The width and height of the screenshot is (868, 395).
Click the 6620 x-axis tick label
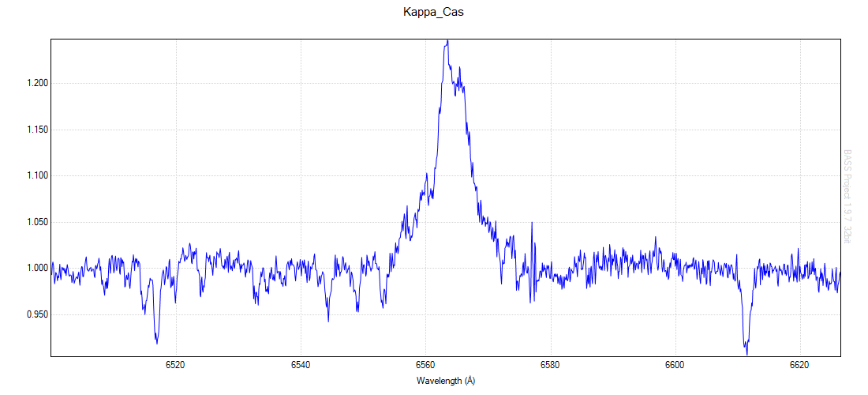tap(800, 365)
